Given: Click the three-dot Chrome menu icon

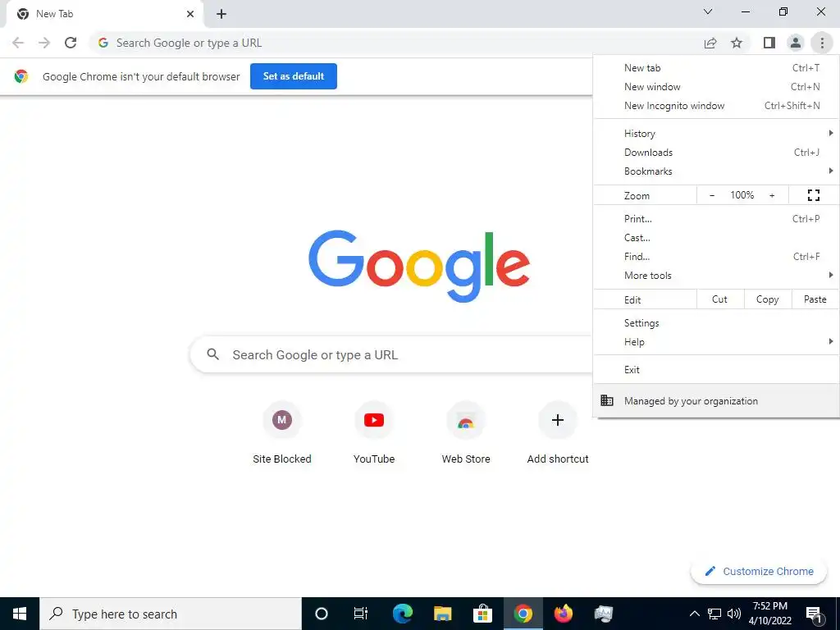Looking at the screenshot, I should coord(822,43).
